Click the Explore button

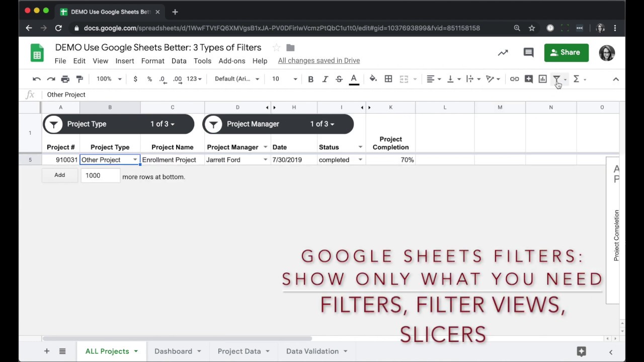tap(581, 351)
